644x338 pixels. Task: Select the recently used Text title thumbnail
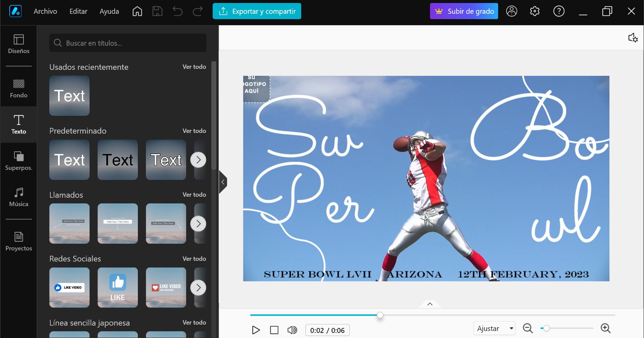(69, 96)
